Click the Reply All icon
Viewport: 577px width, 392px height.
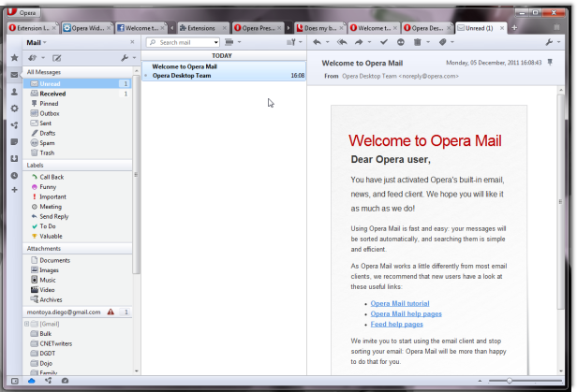(x=342, y=42)
